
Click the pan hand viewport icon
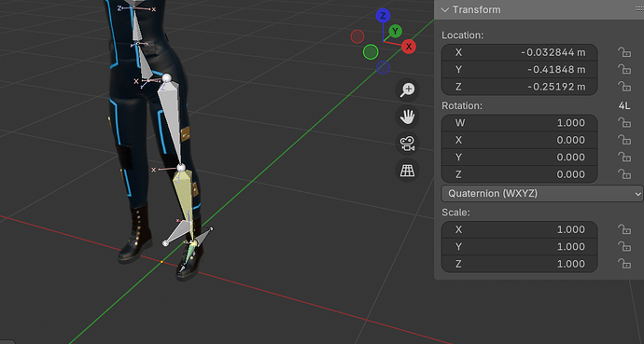tap(408, 117)
